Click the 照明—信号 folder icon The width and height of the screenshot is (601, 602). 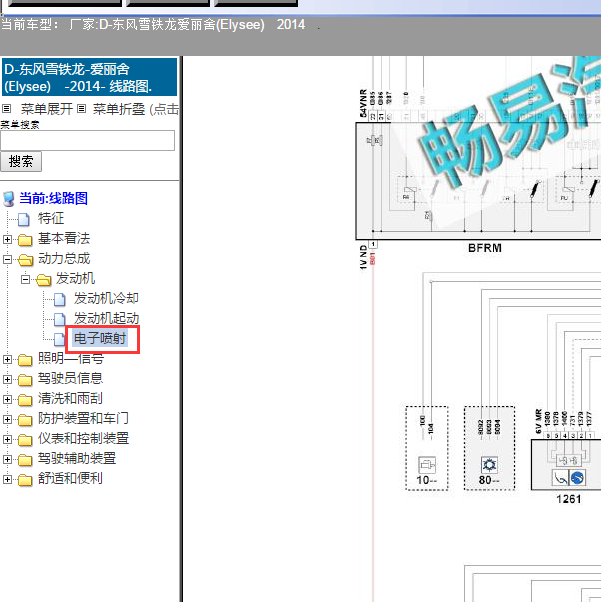[x=25, y=360]
